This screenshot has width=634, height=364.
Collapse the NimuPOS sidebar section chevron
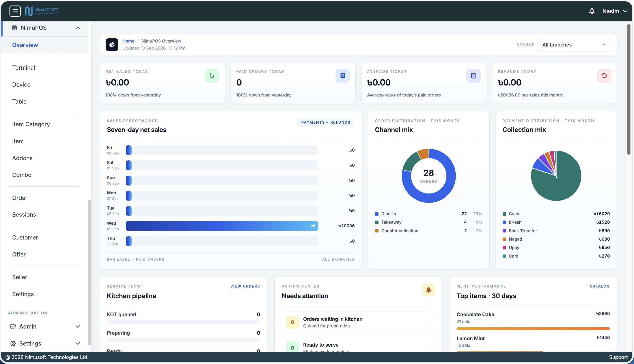pos(78,28)
